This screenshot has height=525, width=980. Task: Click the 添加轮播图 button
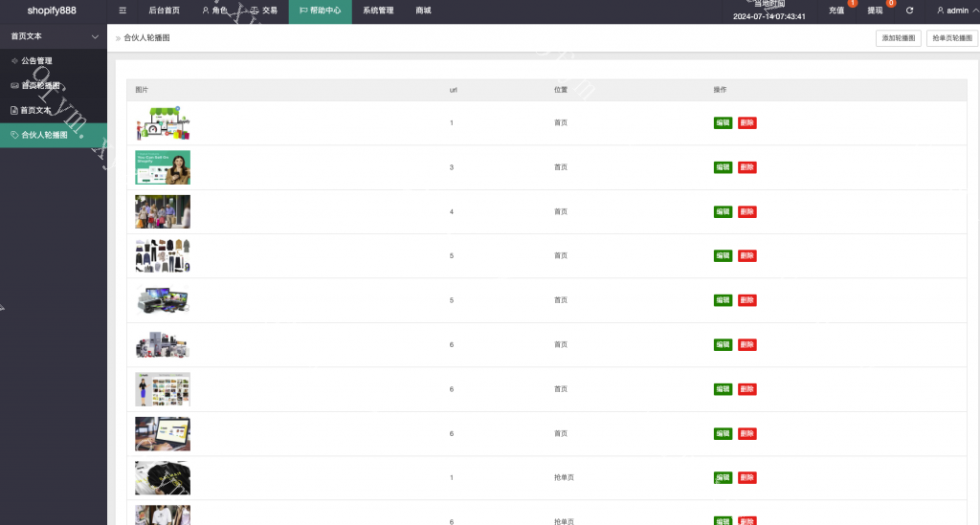[x=898, y=38]
